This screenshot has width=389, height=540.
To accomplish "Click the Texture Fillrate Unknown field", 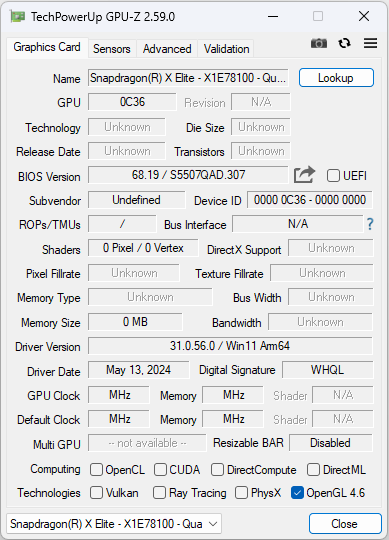I will tap(322, 273).
